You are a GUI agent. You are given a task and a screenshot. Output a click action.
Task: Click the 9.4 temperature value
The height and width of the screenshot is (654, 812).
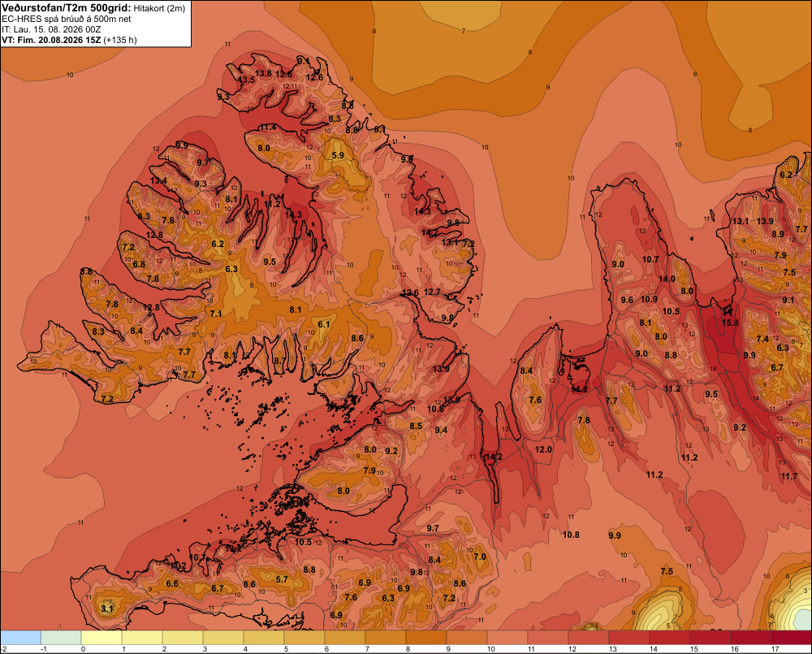pyautogui.click(x=441, y=430)
